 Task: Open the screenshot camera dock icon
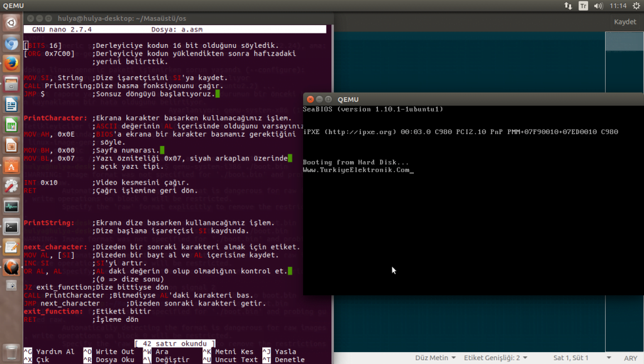click(11, 285)
